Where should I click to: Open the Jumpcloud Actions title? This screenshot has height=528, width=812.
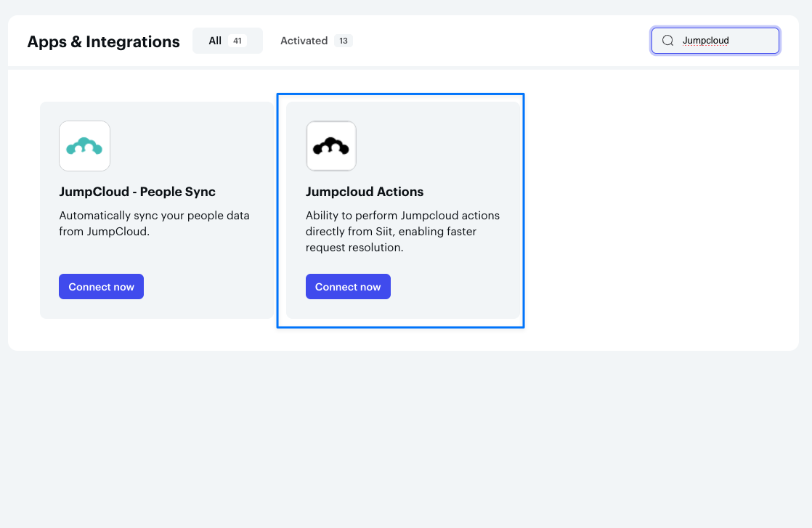365,192
